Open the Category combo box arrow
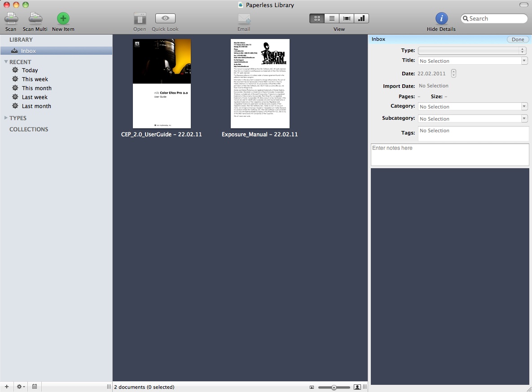 [x=524, y=106]
